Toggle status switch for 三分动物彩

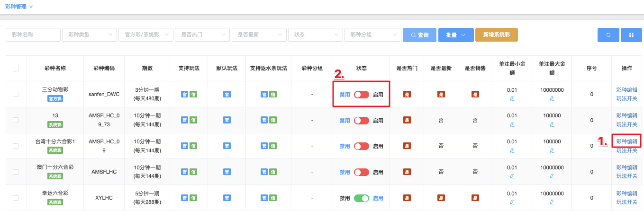[361, 95]
